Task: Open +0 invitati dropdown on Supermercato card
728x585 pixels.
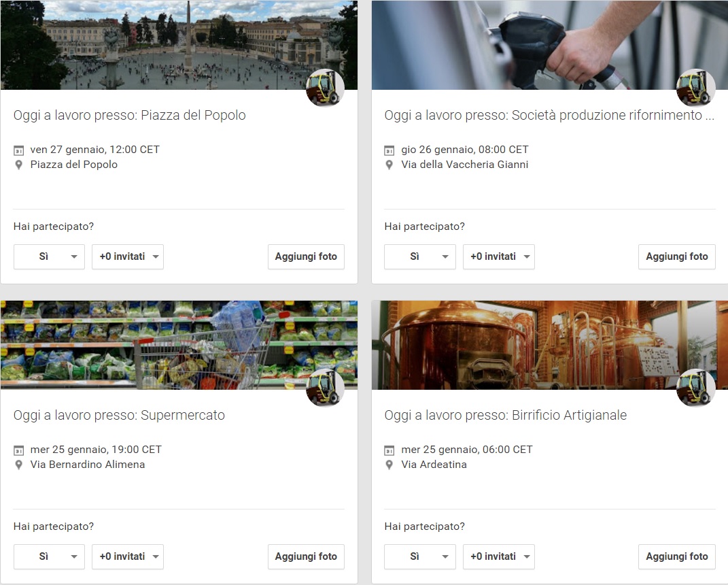Action: (128, 556)
